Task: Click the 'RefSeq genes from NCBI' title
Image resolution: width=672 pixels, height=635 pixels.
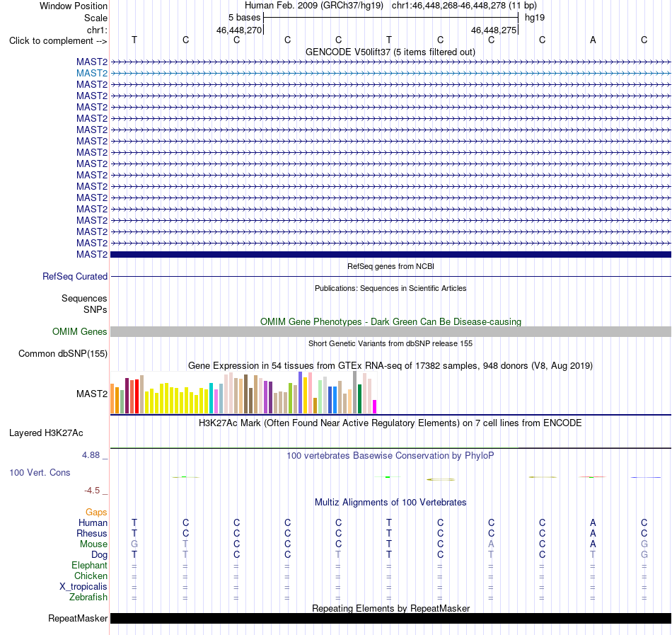Action: point(390,266)
